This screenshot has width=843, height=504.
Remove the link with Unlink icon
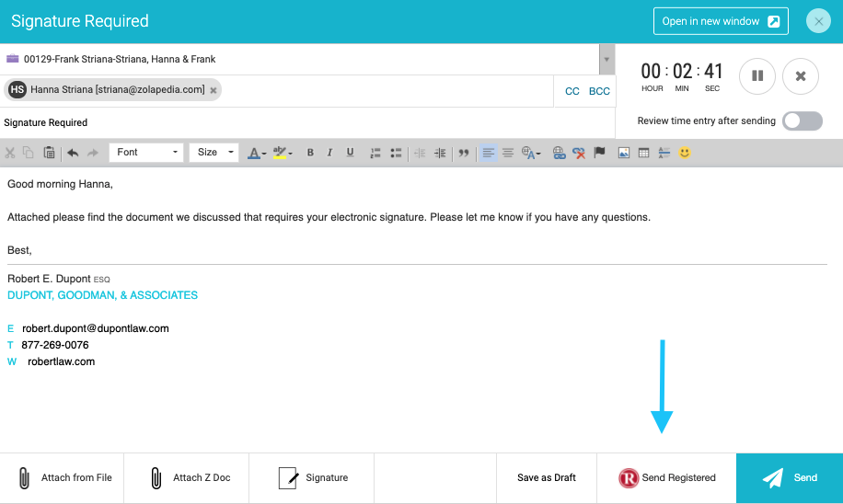point(579,154)
